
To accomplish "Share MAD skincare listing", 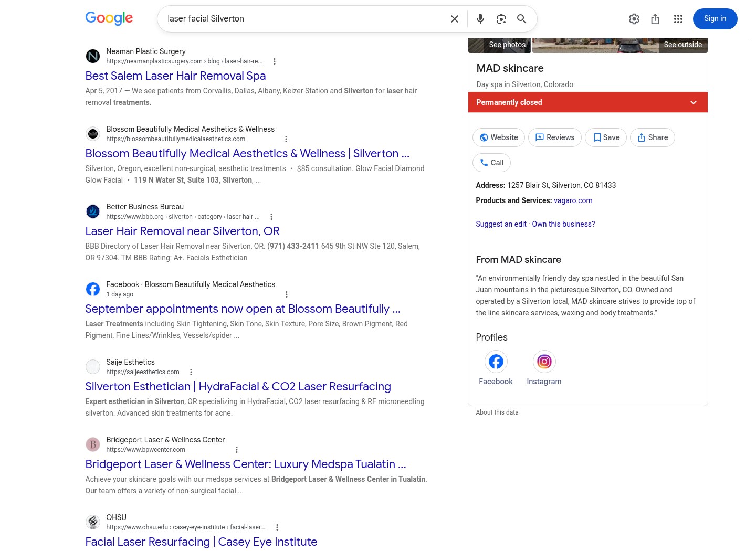I will pyautogui.click(x=653, y=137).
